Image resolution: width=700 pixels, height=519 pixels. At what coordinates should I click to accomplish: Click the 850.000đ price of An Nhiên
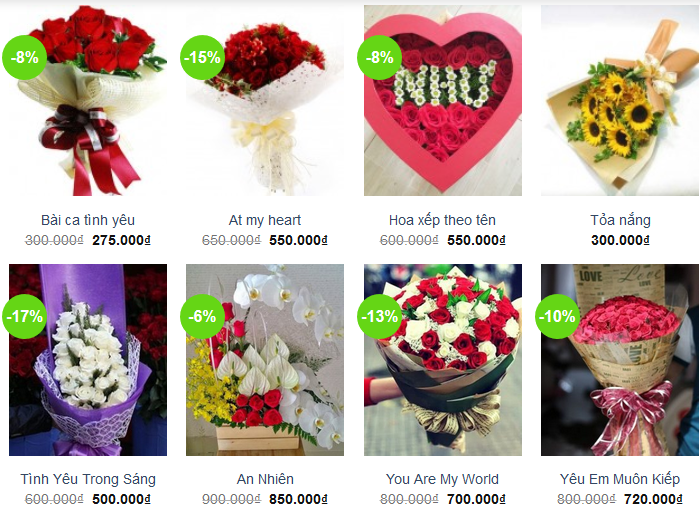pyautogui.click(x=298, y=499)
